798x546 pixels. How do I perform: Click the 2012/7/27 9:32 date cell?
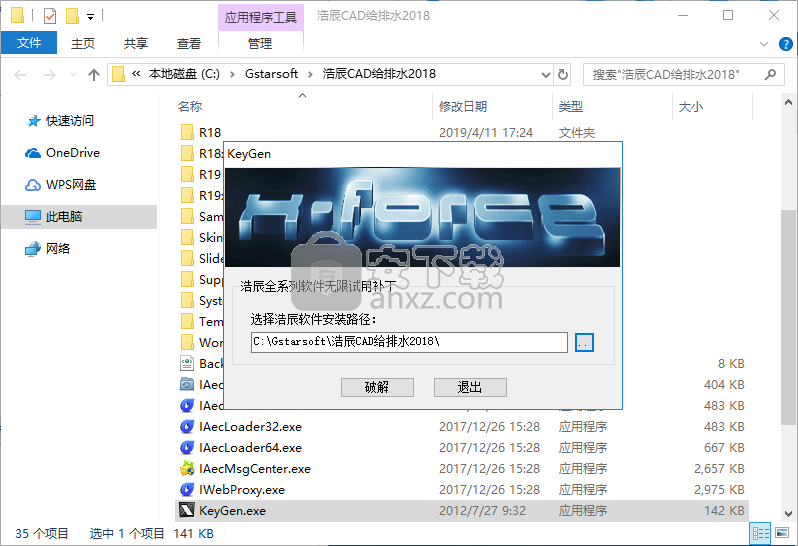click(x=482, y=510)
